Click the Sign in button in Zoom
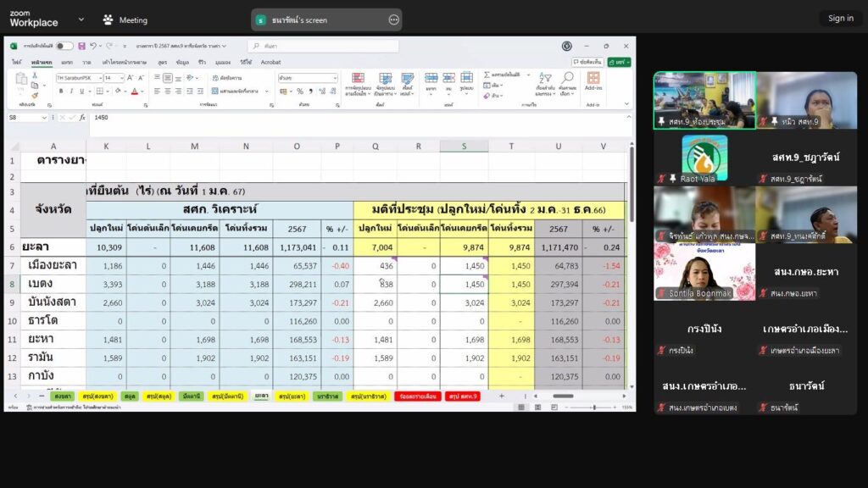The height and width of the screenshot is (488, 868). pyautogui.click(x=840, y=18)
